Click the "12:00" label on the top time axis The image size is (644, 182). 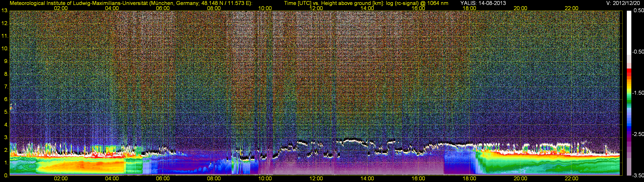tap(316, 8)
